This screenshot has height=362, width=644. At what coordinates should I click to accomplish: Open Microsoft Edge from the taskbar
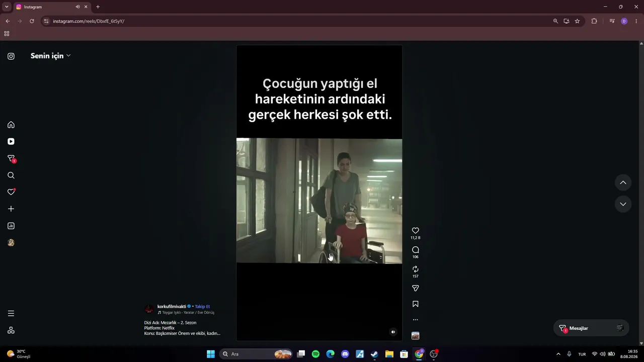tap(330, 354)
